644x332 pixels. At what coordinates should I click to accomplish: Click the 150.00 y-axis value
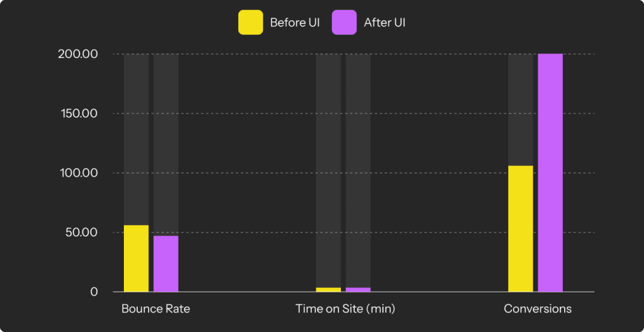78,114
